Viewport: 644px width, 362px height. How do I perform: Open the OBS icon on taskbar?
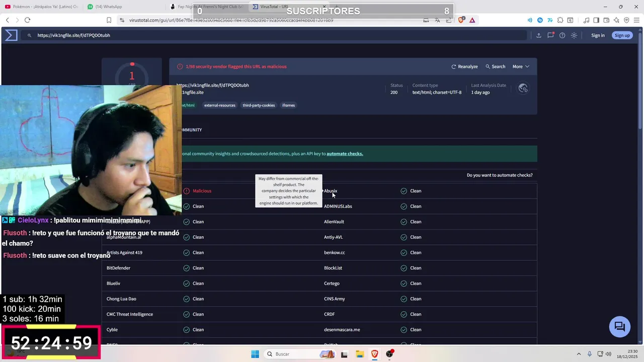390,354
